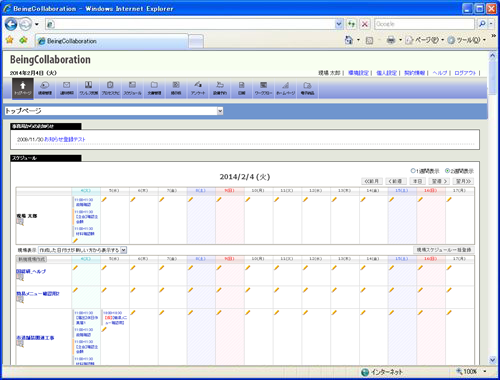Click the pencil for 現場 太郎 on 10(月)

[x=248, y=199]
